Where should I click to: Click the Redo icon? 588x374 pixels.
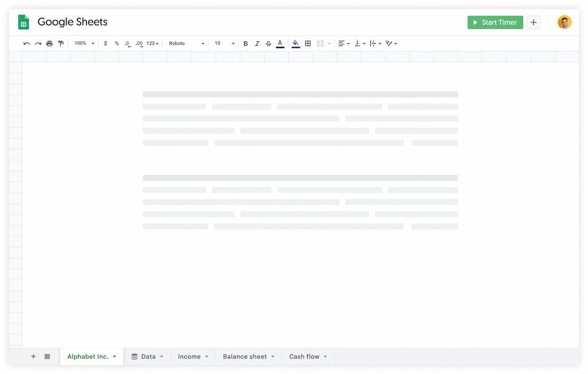[x=38, y=43]
